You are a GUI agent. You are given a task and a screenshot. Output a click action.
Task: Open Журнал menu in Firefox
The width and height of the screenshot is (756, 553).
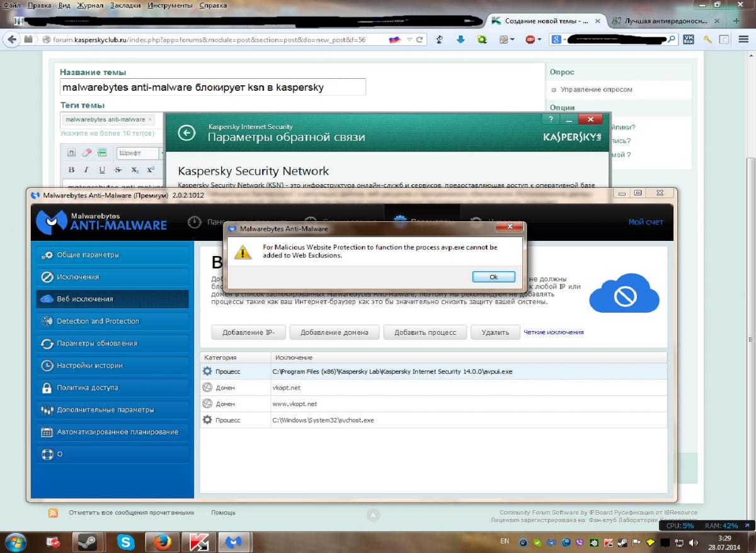tap(89, 4)
